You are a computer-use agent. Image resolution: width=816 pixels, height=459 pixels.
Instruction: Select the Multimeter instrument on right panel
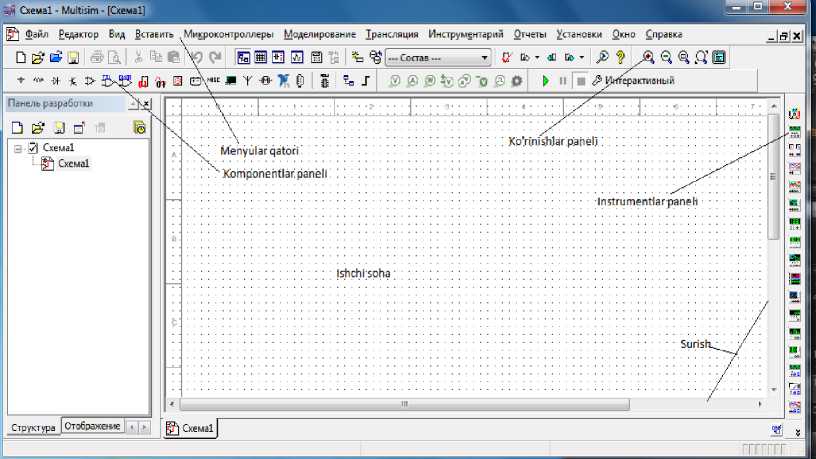[x=794, y=113]
